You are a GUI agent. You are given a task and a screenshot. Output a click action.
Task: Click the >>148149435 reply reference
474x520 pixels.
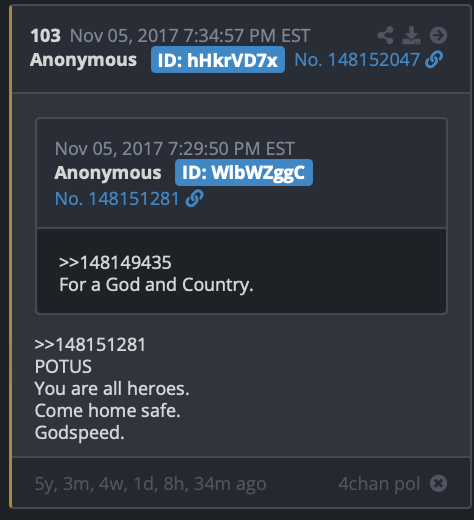point(115,262)
